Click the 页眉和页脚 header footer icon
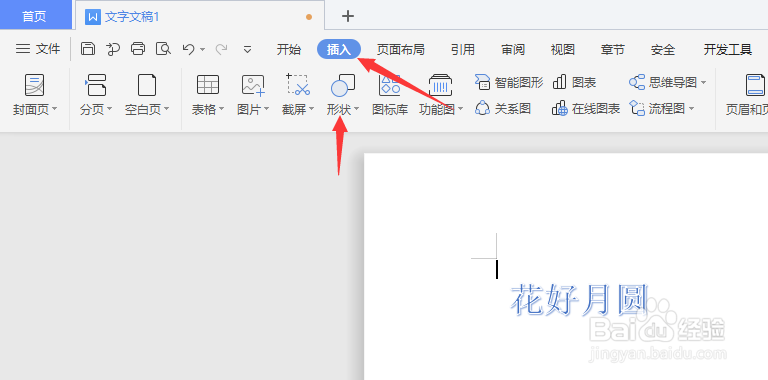Image resolution: width=768 pixels, height=380 pixels. 755,85
